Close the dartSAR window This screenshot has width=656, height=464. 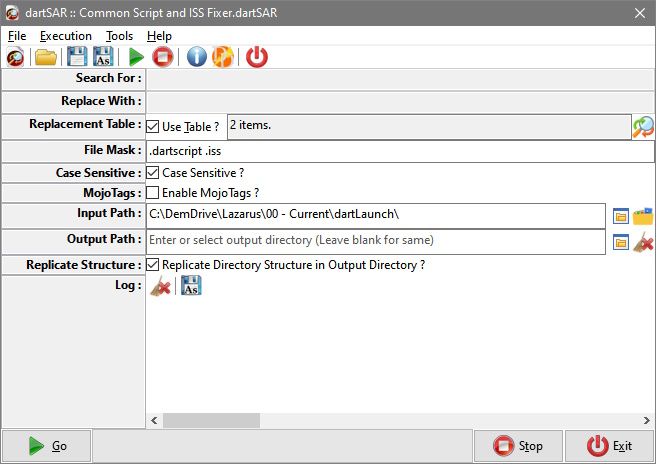(640, 13)
